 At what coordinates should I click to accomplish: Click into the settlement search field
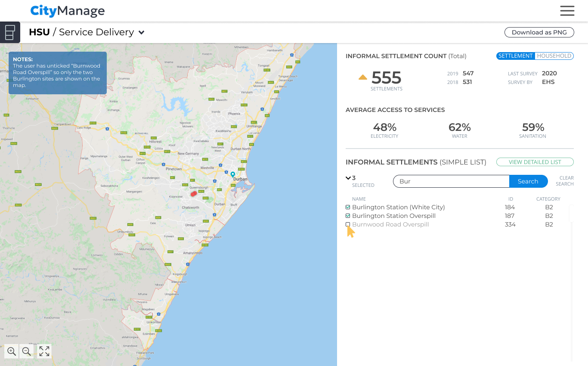tap(451, 181)
